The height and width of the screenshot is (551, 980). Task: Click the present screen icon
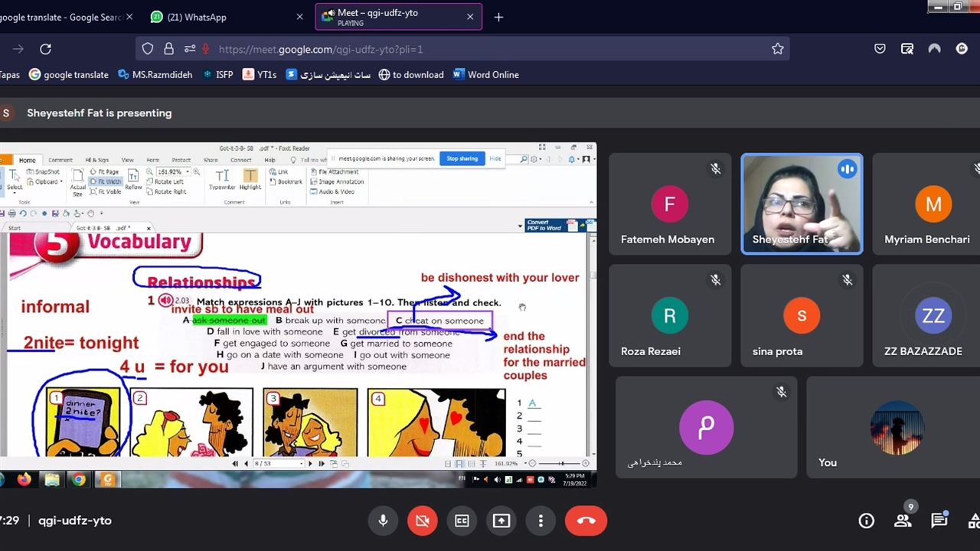click(x=501, y=520)
